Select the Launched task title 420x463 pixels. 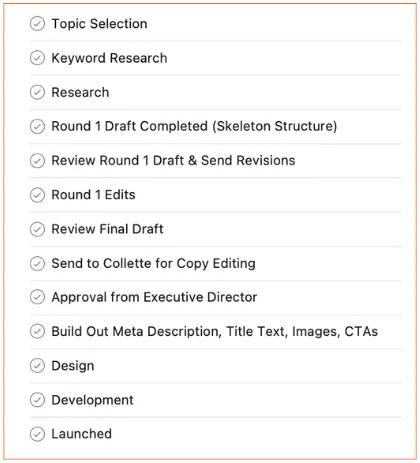pos(82,434)
